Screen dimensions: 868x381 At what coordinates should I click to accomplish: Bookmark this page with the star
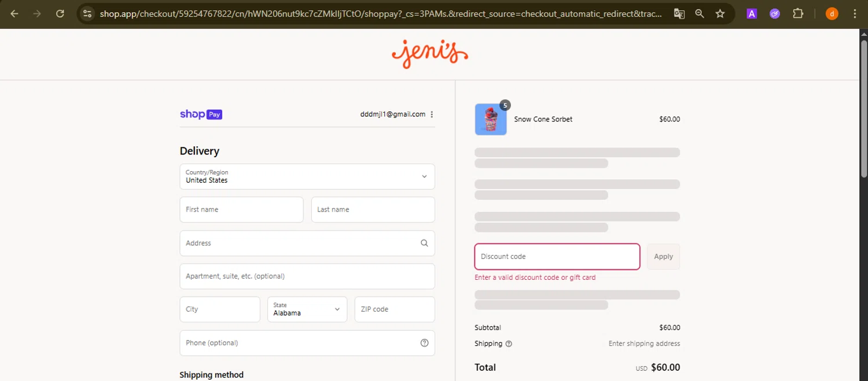click(720, 14)
